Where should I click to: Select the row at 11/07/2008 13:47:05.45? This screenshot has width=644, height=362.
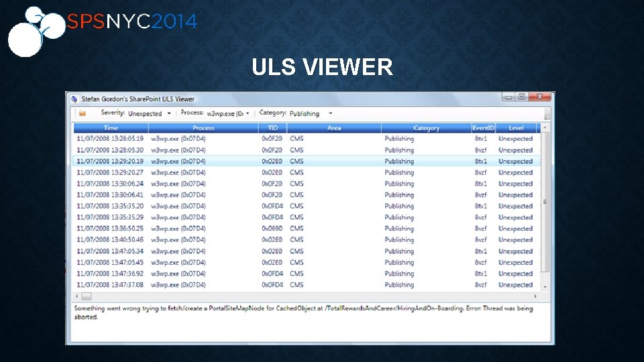[307, 262]
